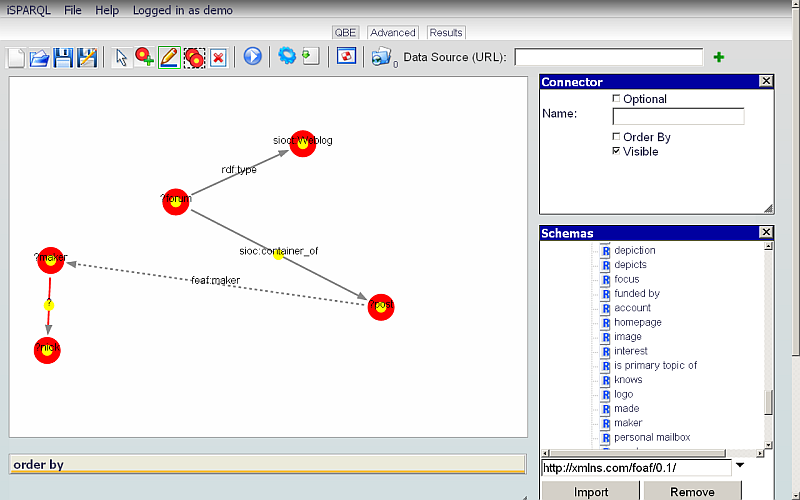Viewport: 800px width, 500px height.
Task: Click the Schemas scroll down arrow
Action: pos(768,445)
